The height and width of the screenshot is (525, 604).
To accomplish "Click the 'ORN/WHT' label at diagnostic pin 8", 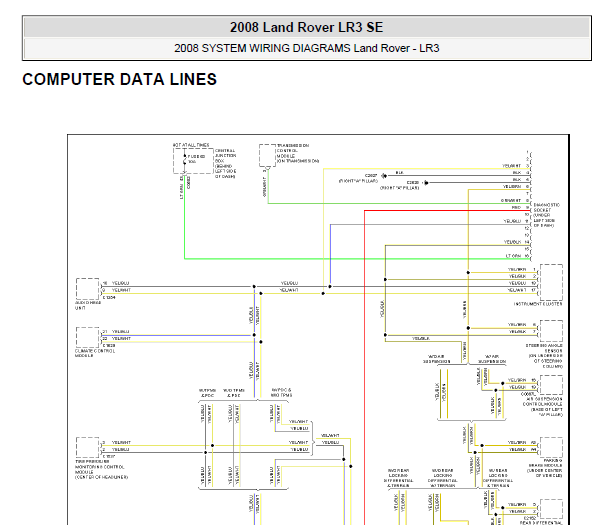I will (x=511, y=200).
